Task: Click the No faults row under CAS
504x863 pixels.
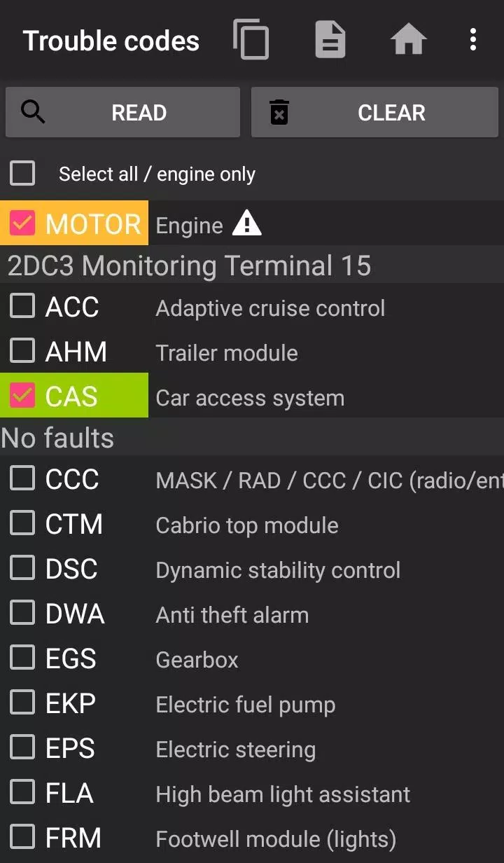Action: pos(57,437)
